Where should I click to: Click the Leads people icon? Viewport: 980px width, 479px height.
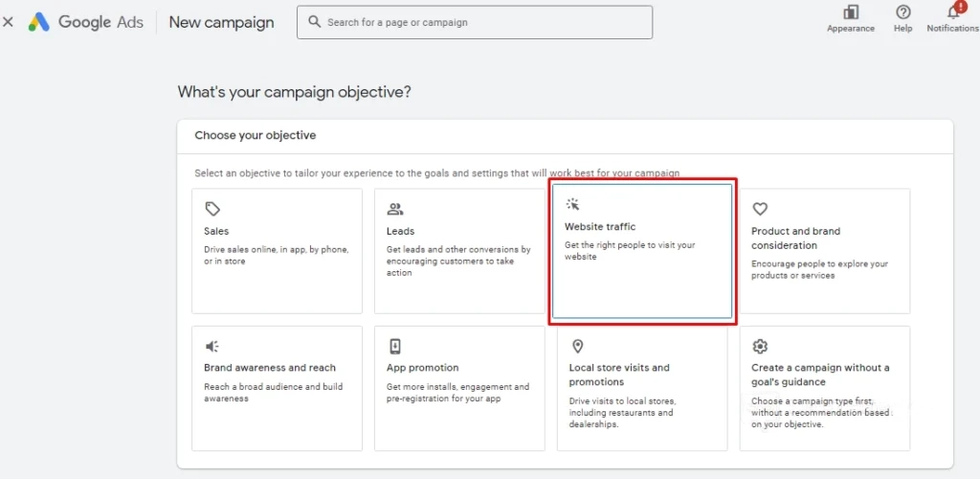click(x=394, y=209)
